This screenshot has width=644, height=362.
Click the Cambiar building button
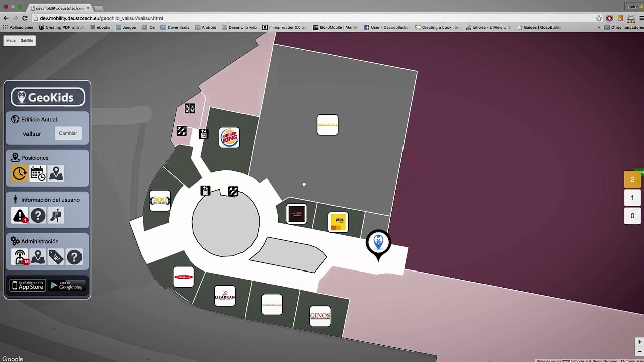[x=68, y=133]
